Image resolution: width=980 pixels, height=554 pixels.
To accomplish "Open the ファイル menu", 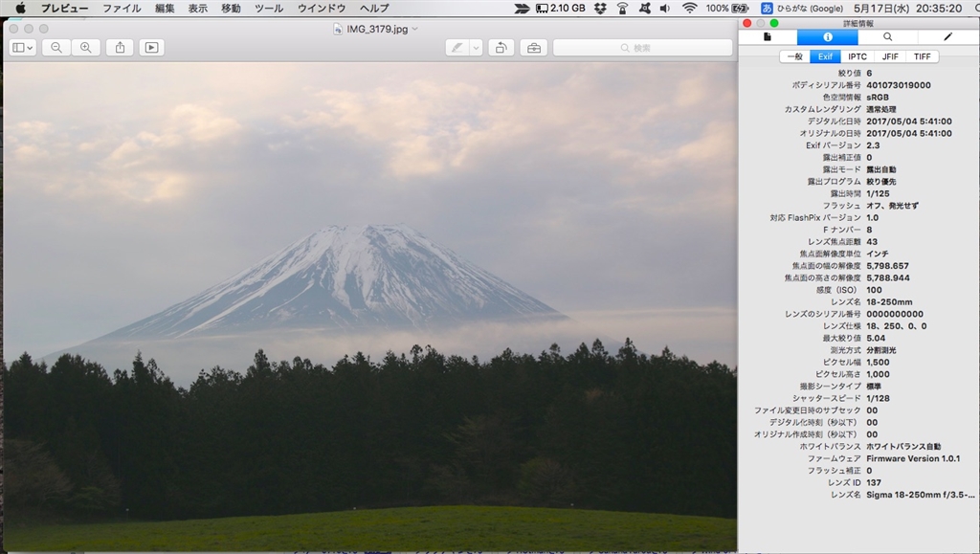I will (122, 8).
